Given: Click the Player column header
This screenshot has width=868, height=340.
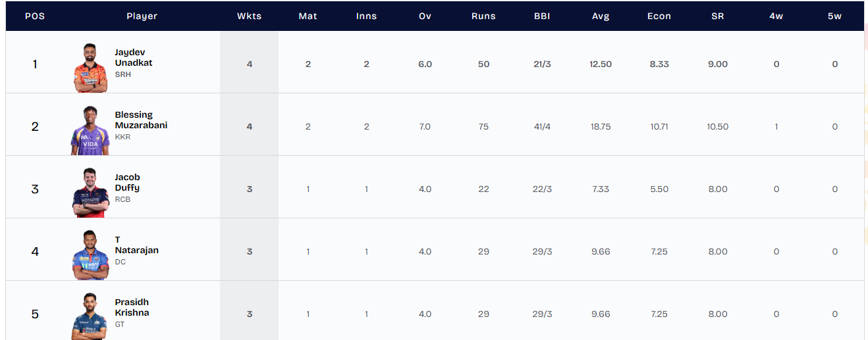Looking at the screenshot, I should pyautogui.click(x=142, y=16).
